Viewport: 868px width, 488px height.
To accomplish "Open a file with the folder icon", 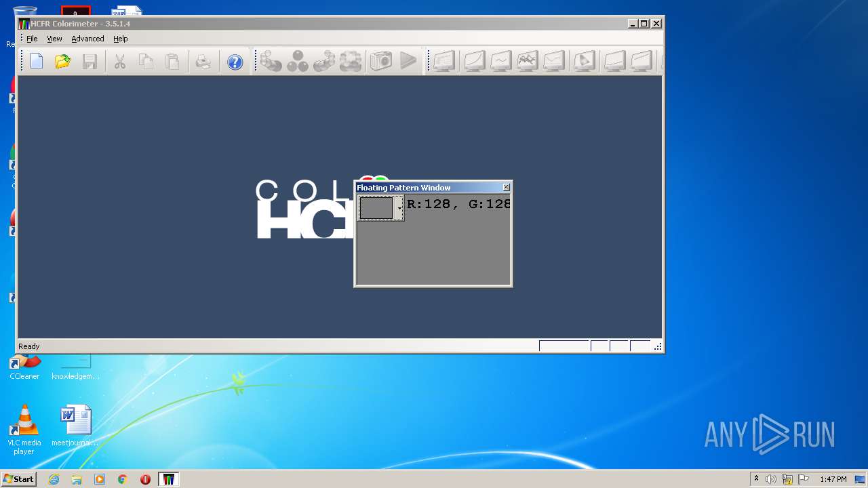I will (63, 62).
